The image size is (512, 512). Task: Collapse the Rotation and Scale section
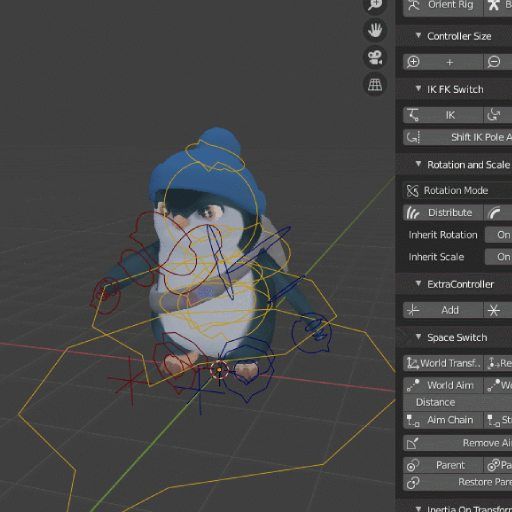(418, 164)
